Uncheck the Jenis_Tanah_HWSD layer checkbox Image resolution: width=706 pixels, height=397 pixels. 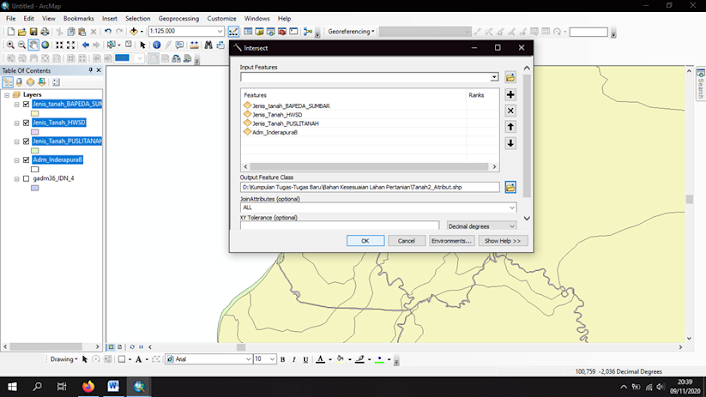tap(26, 123)
